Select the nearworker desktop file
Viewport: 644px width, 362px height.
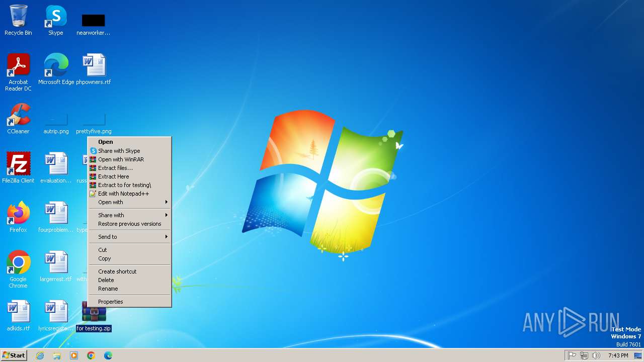pyautogui.click(x=94, y=24)
